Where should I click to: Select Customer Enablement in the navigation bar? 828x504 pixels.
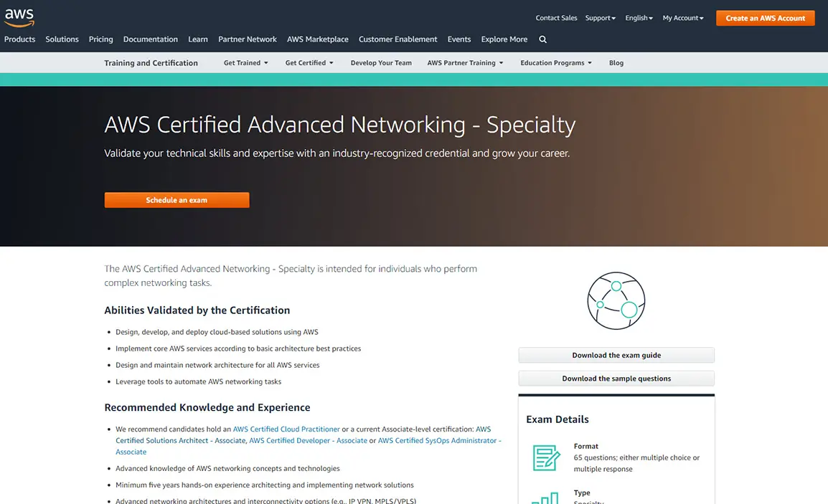pos(397,39)
